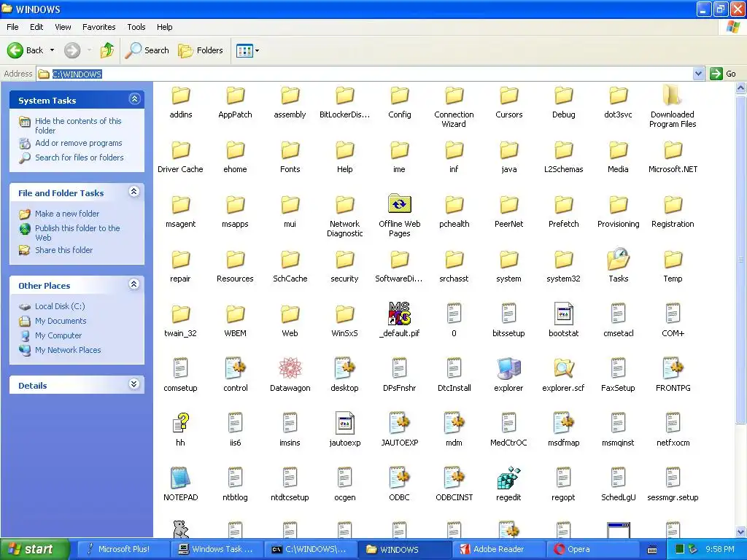Screen dimensions: 747x560
Task: Select the explorer program icon
Action: (x=508, y=368)
